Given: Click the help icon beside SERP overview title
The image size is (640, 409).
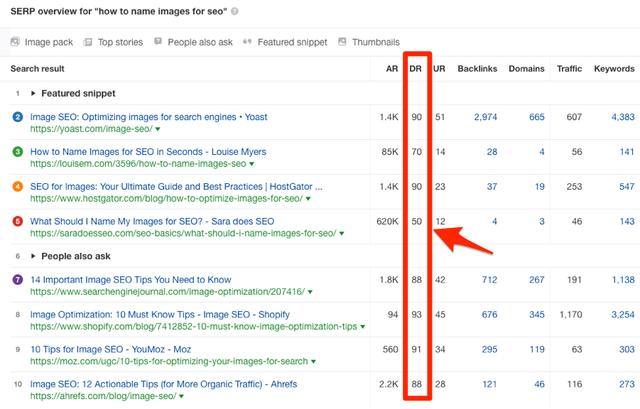Looking at the screenshot, I should click(235, 11).
